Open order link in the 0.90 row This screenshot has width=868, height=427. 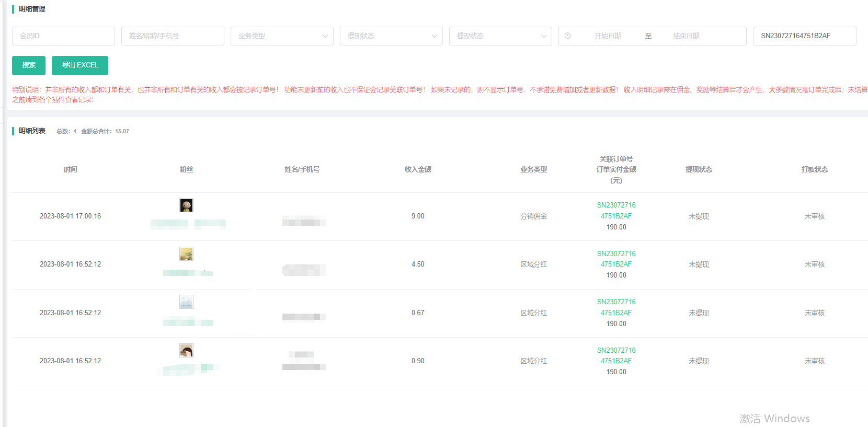point(616,355)
